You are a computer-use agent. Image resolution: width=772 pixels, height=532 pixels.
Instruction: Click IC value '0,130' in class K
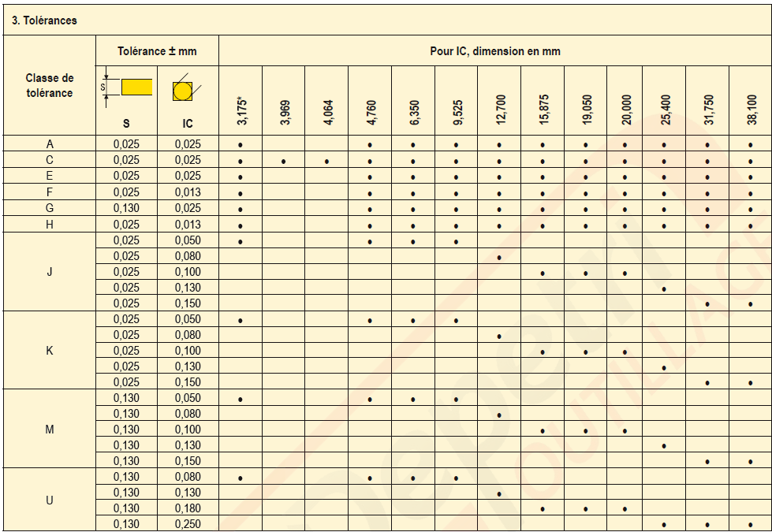tap(188, 366)
